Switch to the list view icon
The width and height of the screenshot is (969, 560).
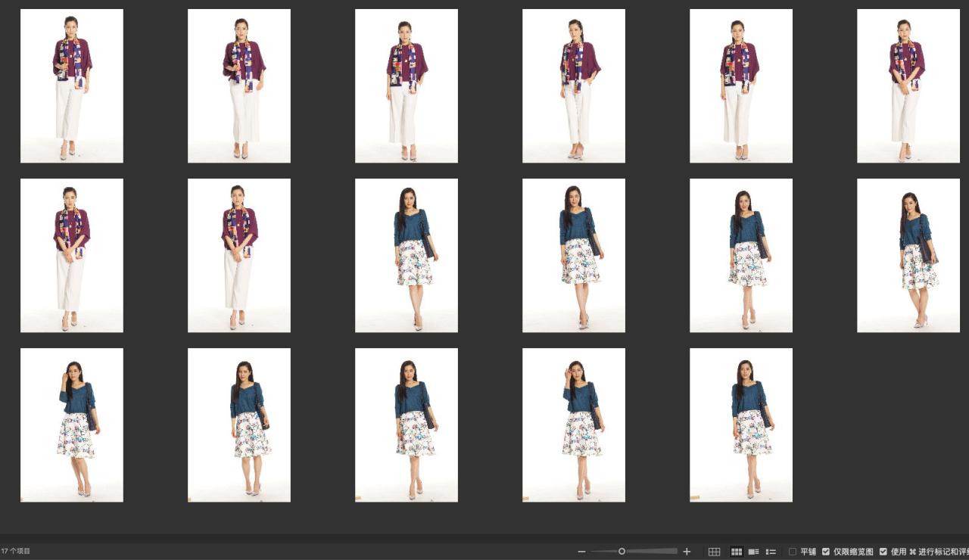[x=771, y=552]
